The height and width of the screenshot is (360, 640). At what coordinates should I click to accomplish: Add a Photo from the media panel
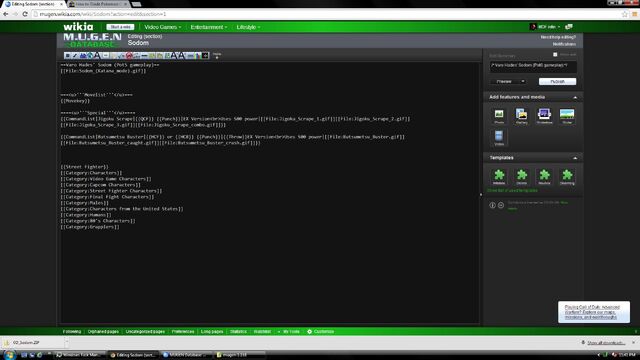[499, 116]
